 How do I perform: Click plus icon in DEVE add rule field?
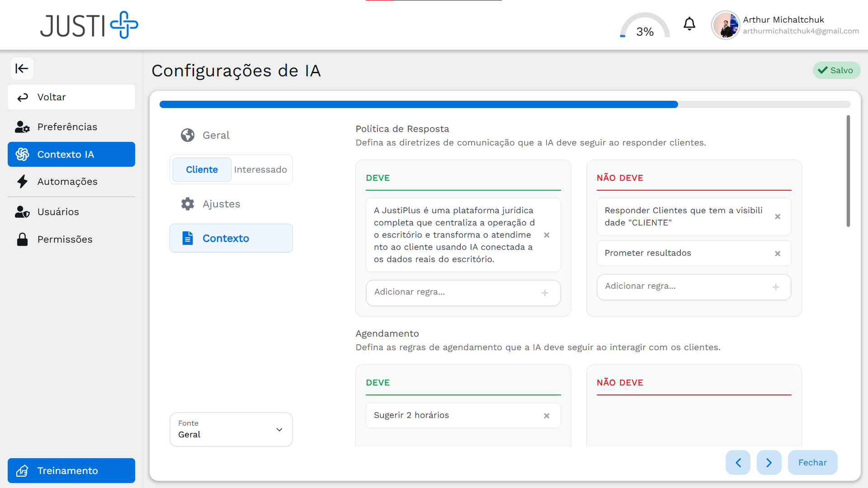(x=545, y=293)
